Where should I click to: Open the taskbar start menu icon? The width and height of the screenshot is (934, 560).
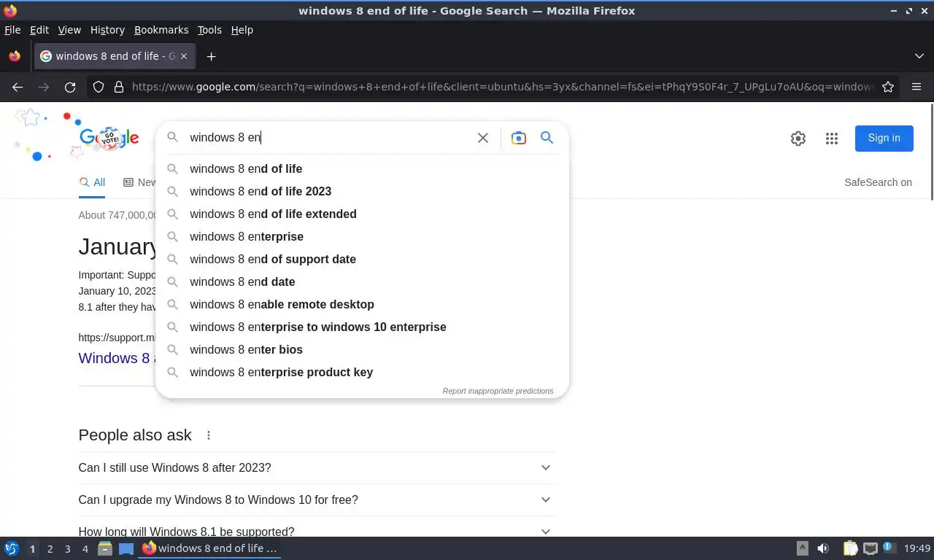point(12,548)
